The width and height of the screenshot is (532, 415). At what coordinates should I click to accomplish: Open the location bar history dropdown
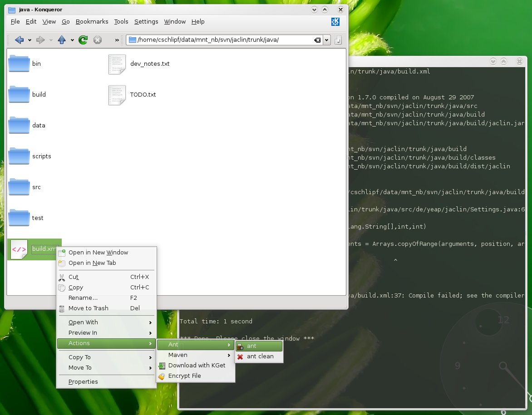(x=326, y=40)
